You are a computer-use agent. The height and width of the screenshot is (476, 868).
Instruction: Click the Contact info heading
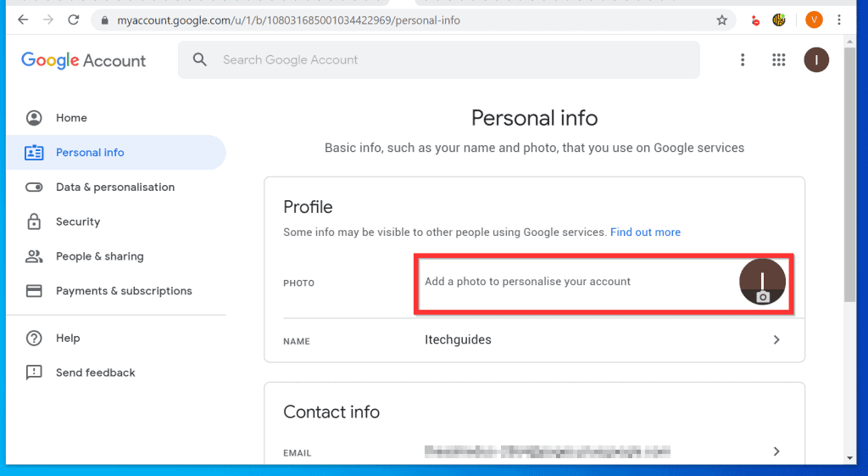331,412
